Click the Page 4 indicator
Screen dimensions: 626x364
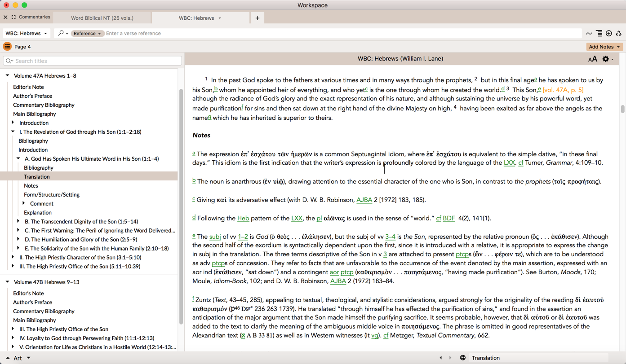[22, 47]
